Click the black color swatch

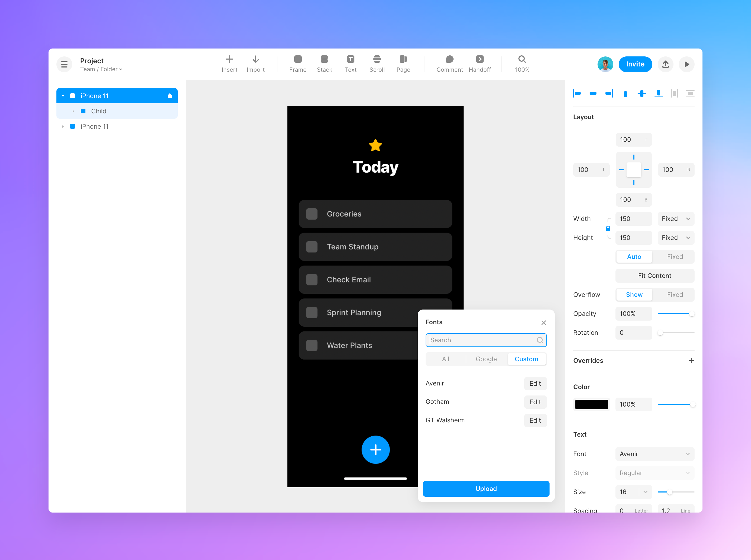(x=592, y=405)
